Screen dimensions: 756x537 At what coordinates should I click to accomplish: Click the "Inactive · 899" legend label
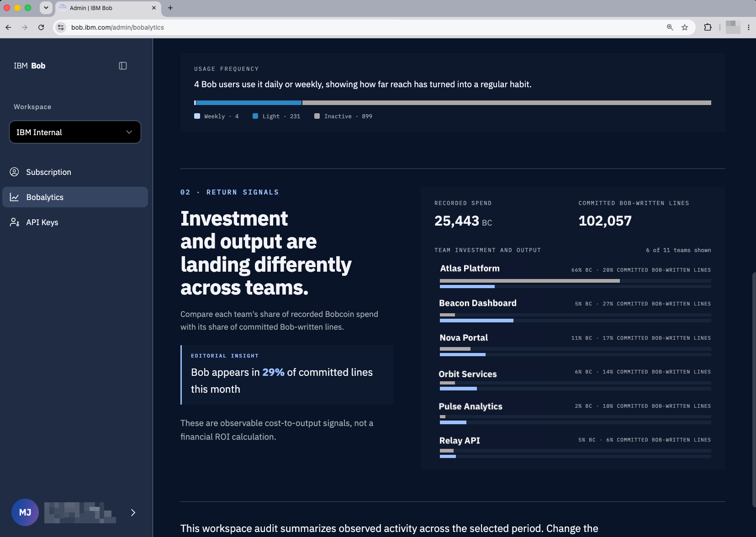tap(348, 116)
